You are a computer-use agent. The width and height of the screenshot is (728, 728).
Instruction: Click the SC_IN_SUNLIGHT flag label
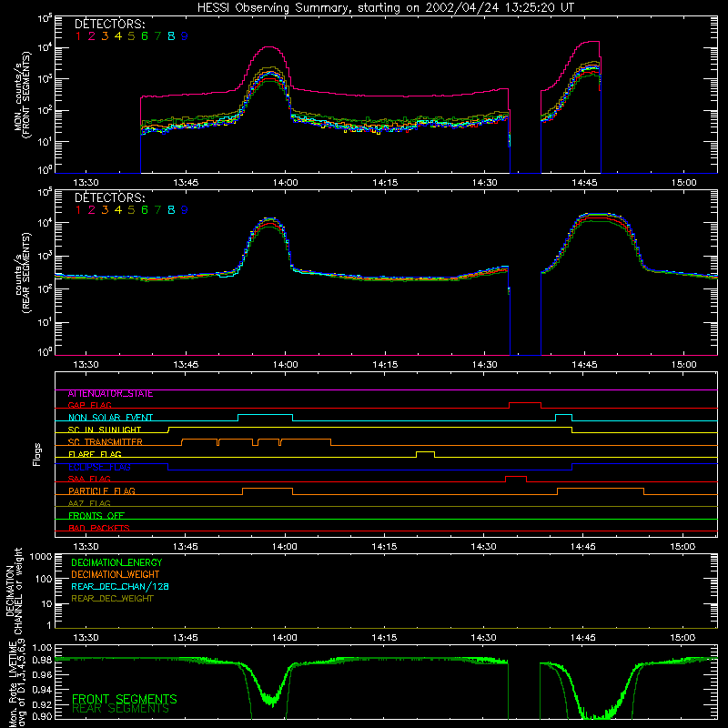coord(105,430)
